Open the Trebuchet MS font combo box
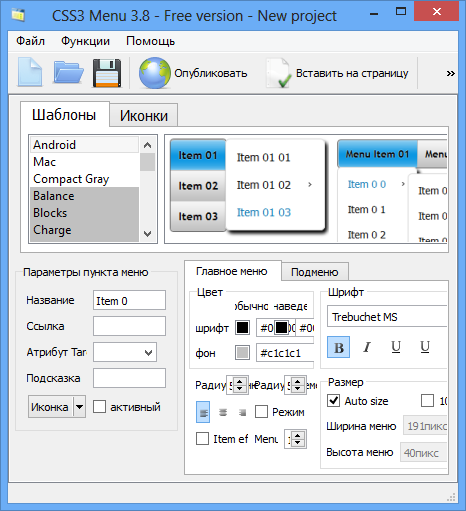Image resolution: width=466 pixels, height=511 pixels. 387,316
